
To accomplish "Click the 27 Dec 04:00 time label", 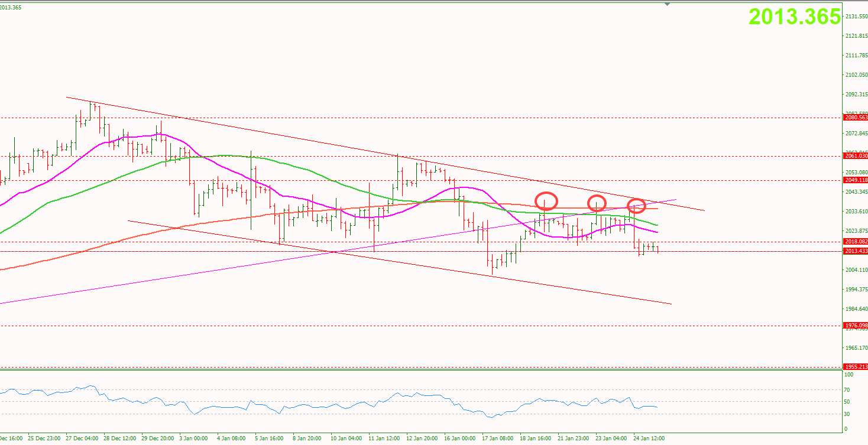I will tap(83, 438).
